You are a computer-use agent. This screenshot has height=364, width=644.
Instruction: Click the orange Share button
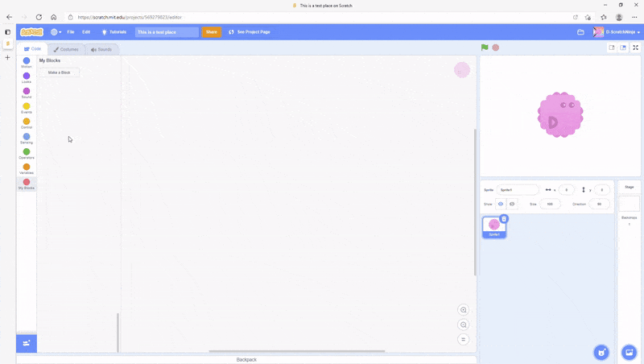click(211, 32)
